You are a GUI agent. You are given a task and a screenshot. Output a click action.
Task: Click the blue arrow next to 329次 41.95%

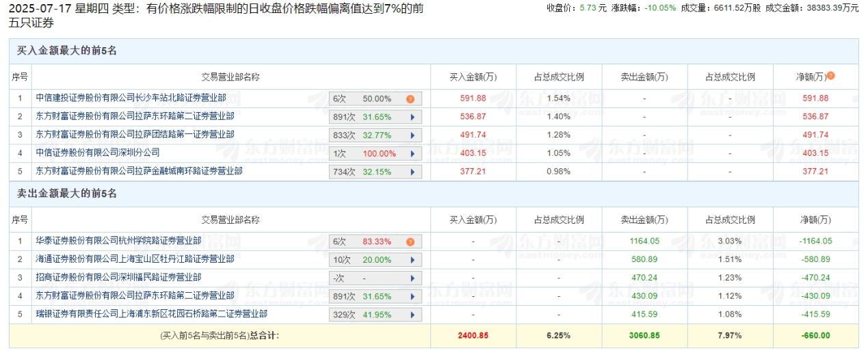point(412,315)
